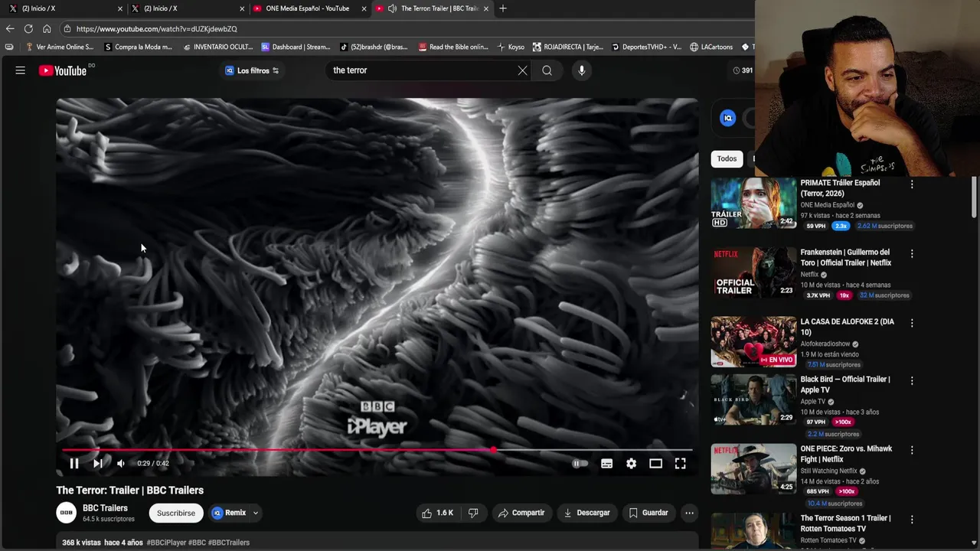Screen dimensions: 980x551
Task: Open options for LA CASA DE ALOFOKE
Action: click(911, 324)
